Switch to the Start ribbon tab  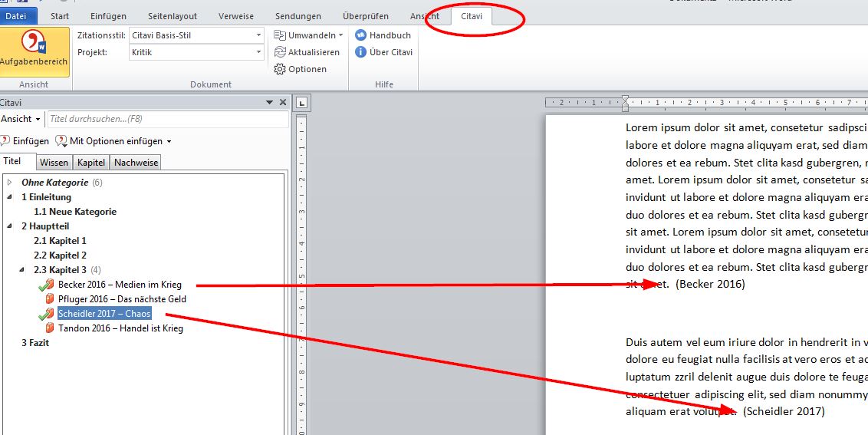pos(60,16)
